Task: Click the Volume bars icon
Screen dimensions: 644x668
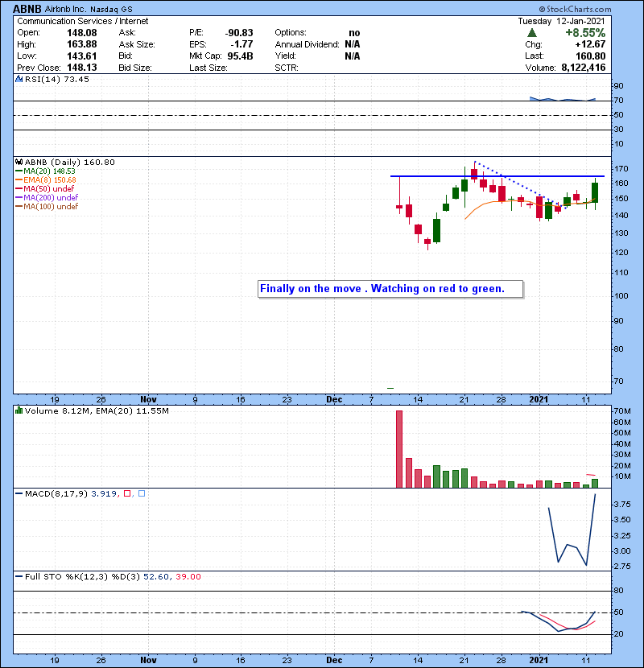Action: [x=19, y=410]
